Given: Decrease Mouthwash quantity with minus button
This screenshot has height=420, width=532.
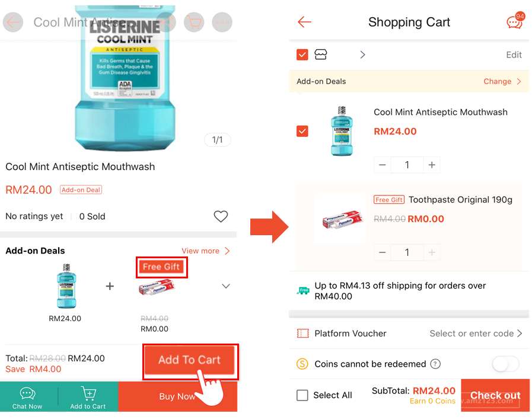Looking at the screenshot, I should click(x=383, y=165).
